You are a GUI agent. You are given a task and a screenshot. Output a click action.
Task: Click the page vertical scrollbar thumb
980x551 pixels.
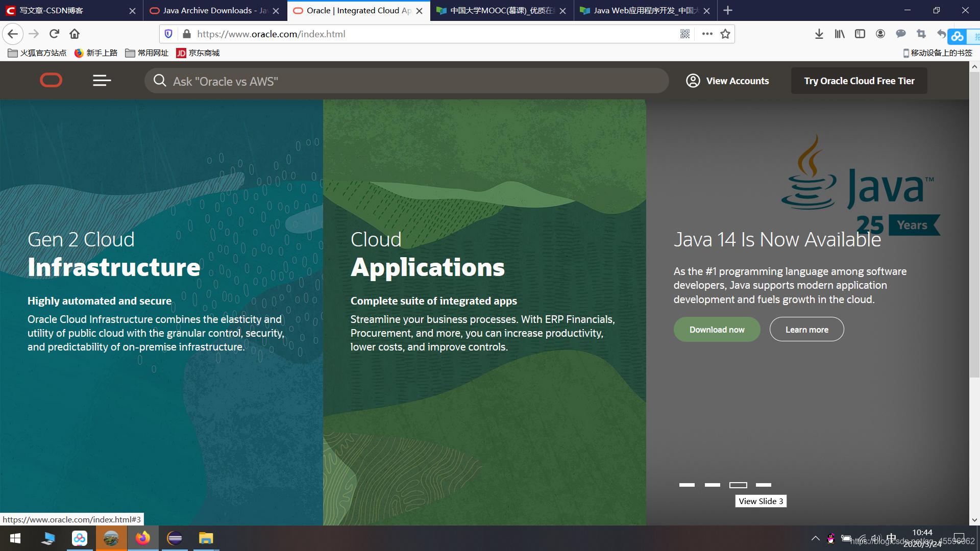974,224
